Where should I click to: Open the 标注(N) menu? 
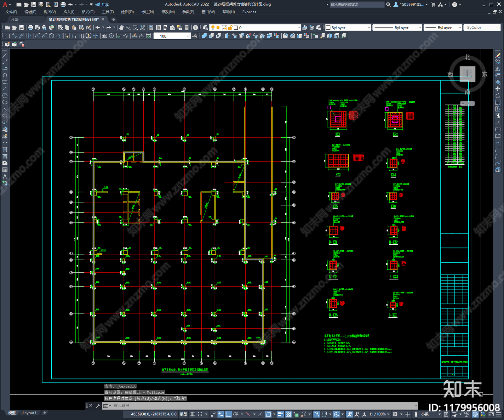tap(147, 12)
